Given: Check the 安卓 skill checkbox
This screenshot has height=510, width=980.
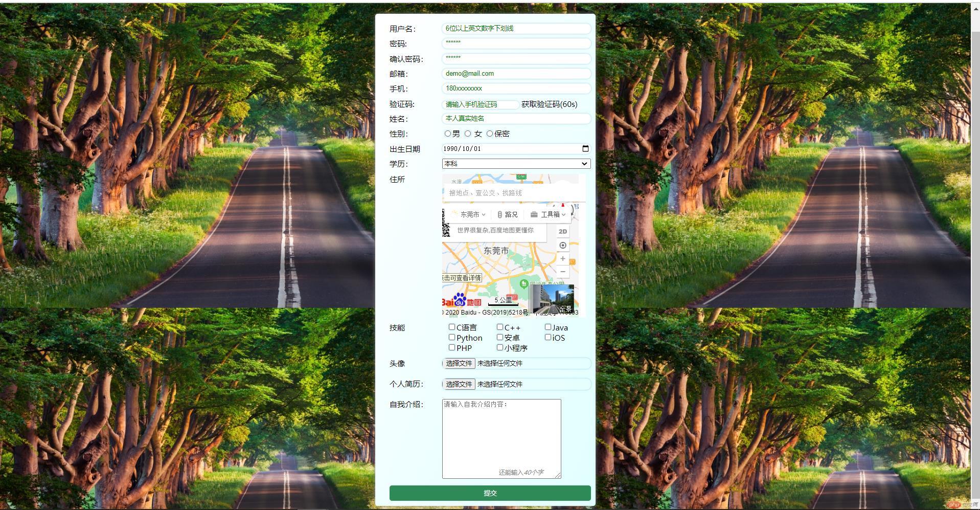Looking at the screenshot, I should click(500, 337).
